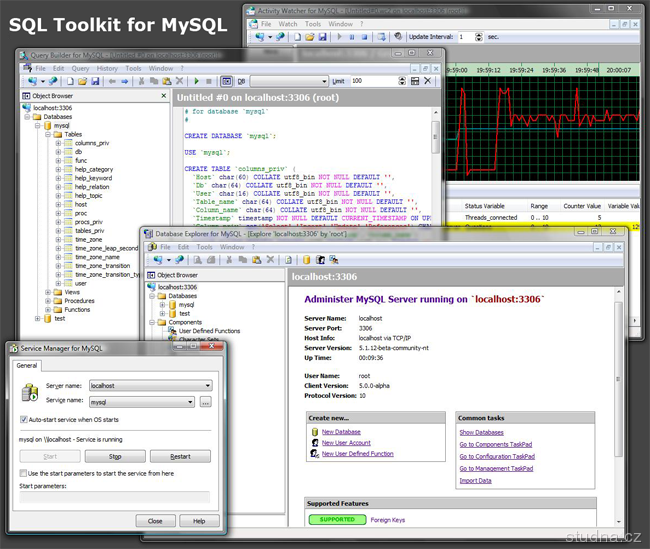Image resolution: width=650 pixels, height=549 pixels.
Task: Toggle Auto-start service when OS starts
Action: pos(25,420)
